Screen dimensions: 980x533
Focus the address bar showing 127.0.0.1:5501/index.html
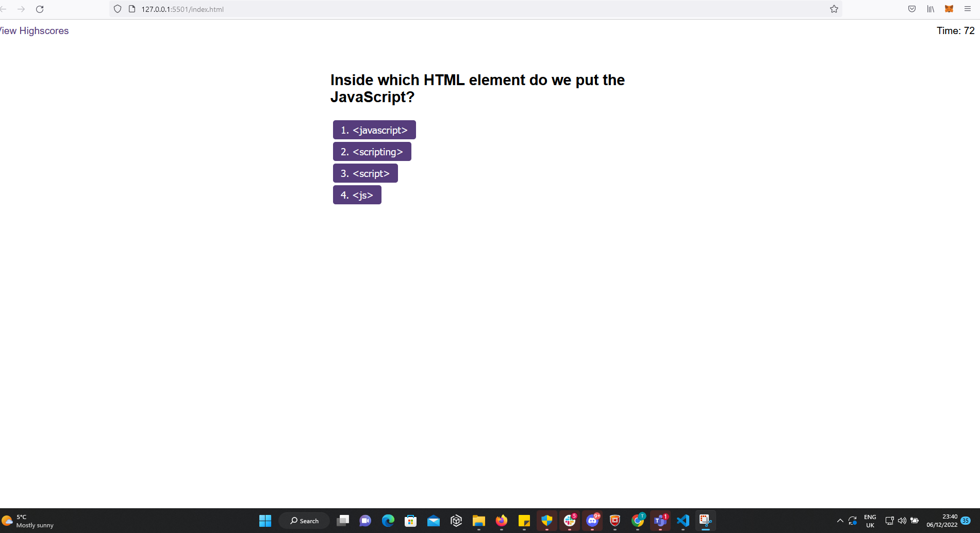tap(476, 9)
